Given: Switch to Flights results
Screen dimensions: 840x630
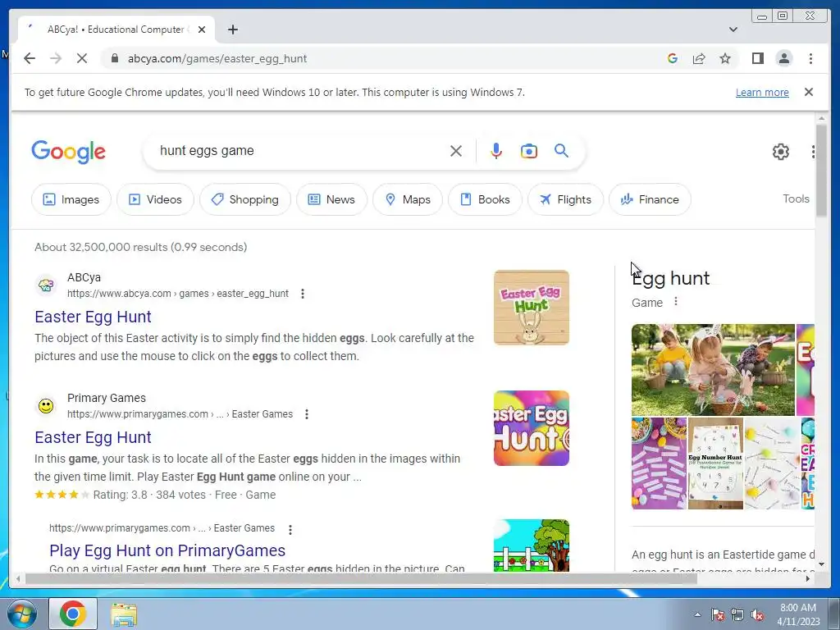Looking at the screenshot, I should point(565,199).
